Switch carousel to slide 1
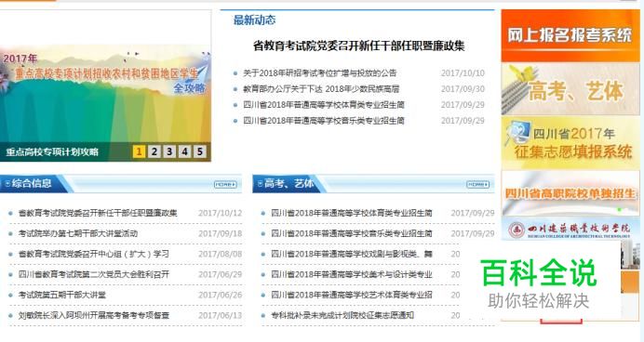Screen dimensions: 644x342 139,151
